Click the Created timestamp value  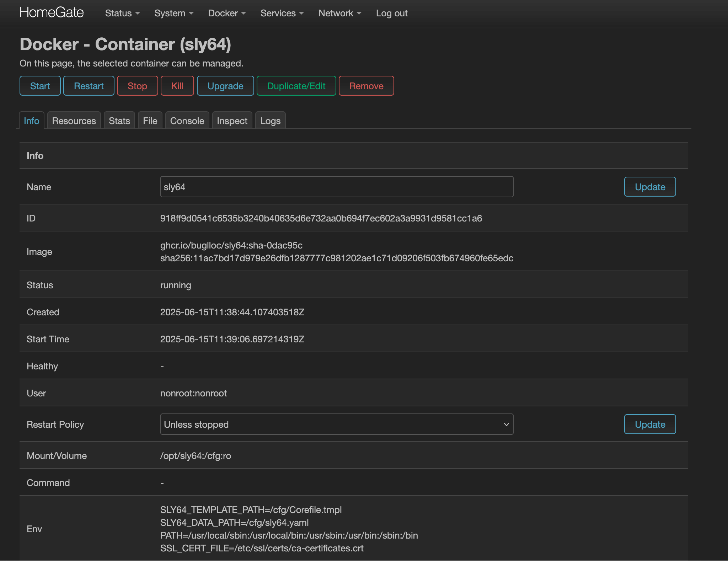pyautogui.click(x=232, y=312)
